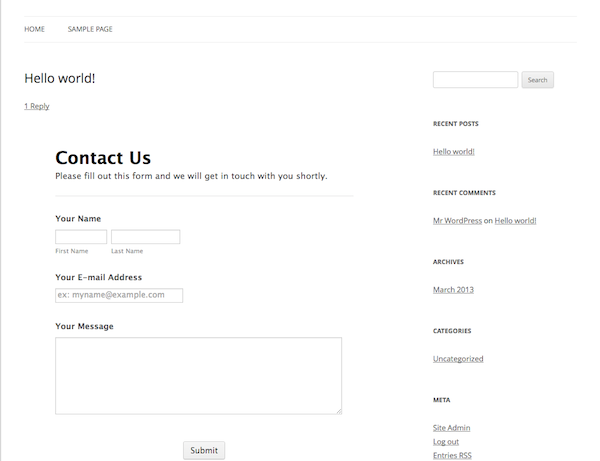The image size is (600, 461).
Task: Open Hello world! in Recent Comments
Action: [515, 220]
